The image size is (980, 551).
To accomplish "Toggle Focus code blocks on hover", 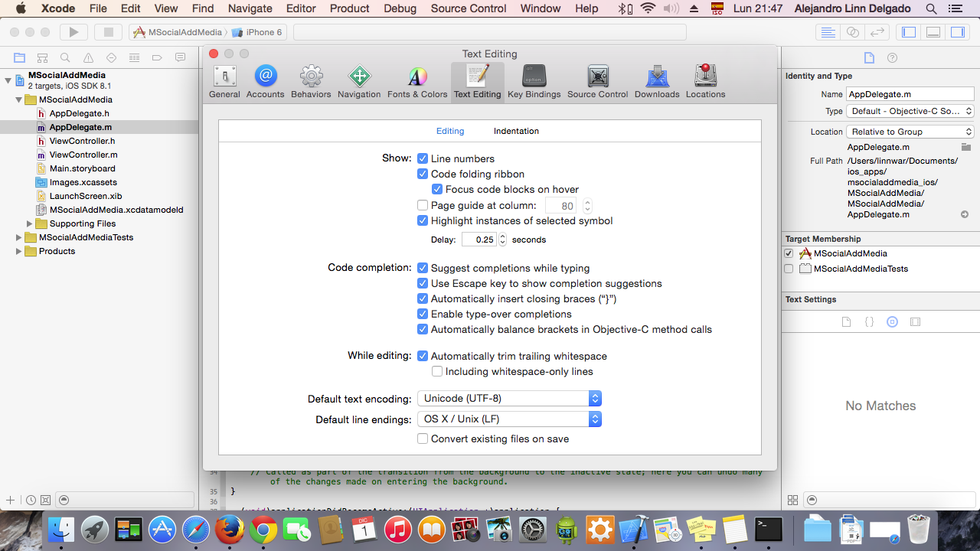I will point(437,189).
